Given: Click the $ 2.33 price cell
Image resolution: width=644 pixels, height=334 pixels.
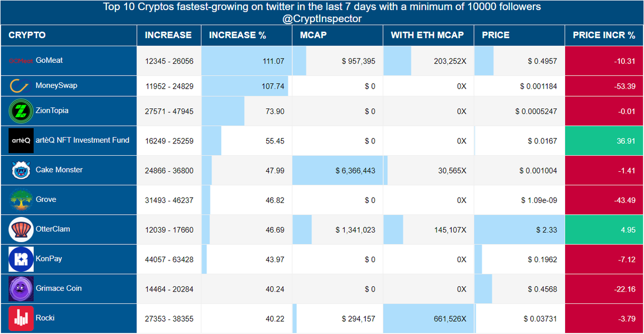Looking at the screenshot, I should pyautogui.click(x=519, y=229).
